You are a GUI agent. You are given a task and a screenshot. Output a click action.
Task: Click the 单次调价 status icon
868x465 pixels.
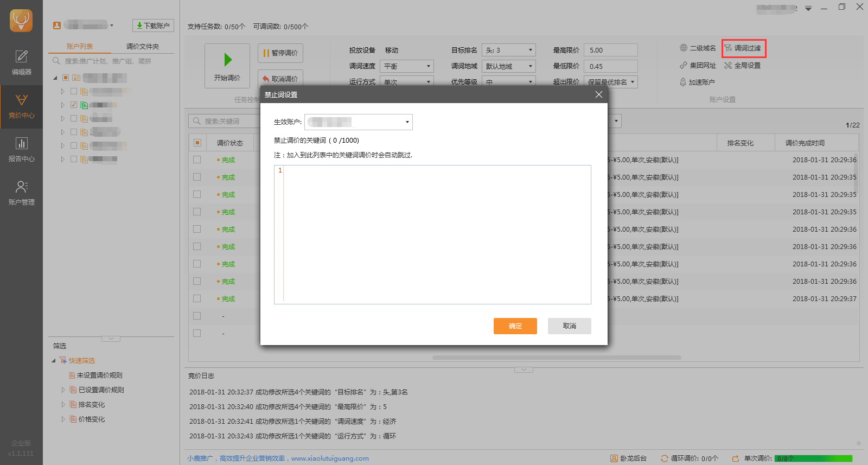pyautogui.click(x=736, y=458)
